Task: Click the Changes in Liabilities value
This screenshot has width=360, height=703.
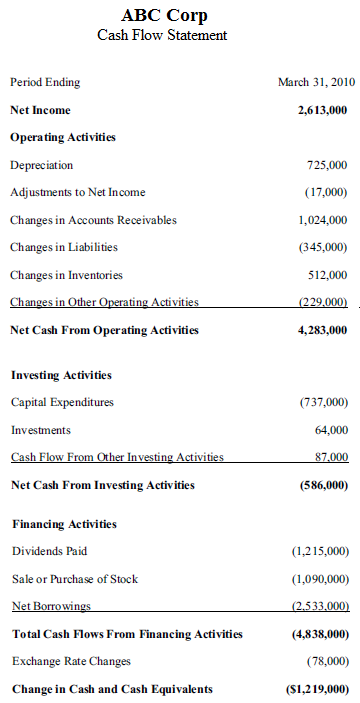Action: pos(323,247)
